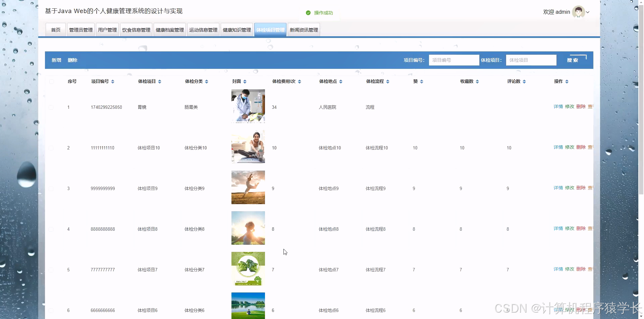Sort by 操作 column using its arrow
The height and width of the screenshot is (319, 644).
567,81
